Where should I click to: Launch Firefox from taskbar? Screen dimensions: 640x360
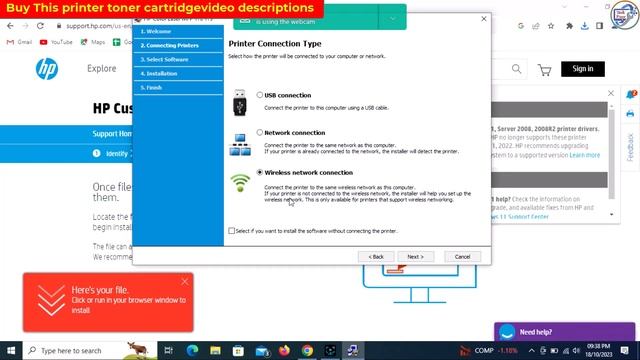click(284, 351)
